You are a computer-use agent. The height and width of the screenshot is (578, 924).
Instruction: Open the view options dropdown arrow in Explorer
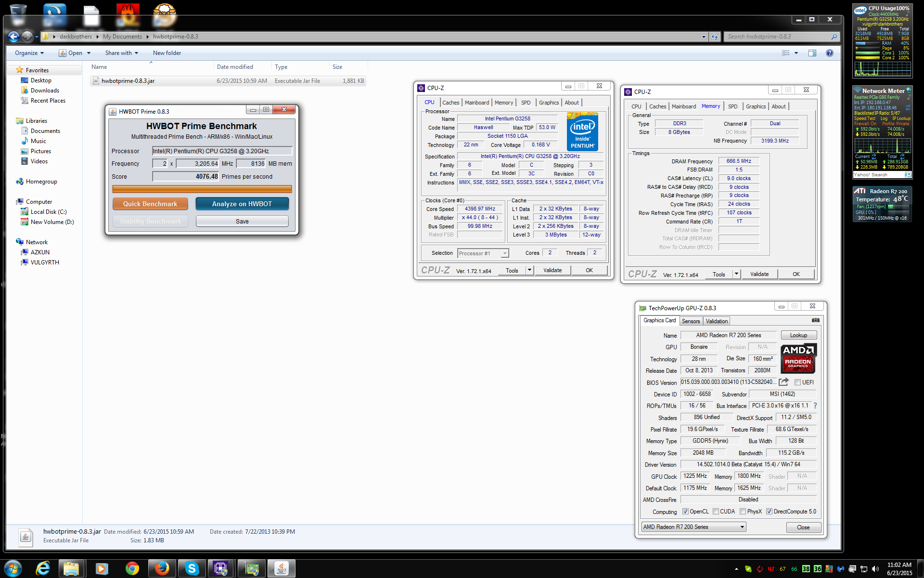(796, 53)
